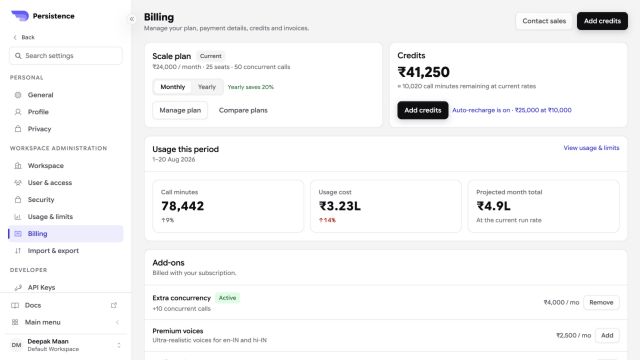Click the Import & export arrows icon

18,251
